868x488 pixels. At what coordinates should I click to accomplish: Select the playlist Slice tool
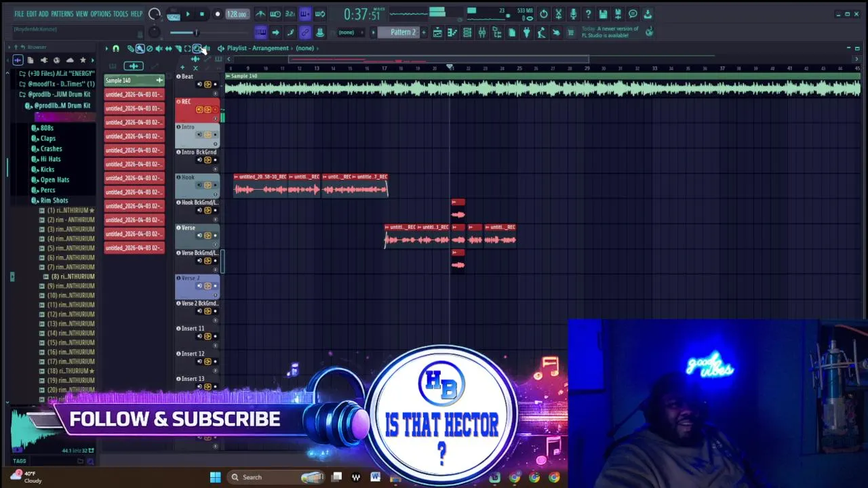pos(178,48)
